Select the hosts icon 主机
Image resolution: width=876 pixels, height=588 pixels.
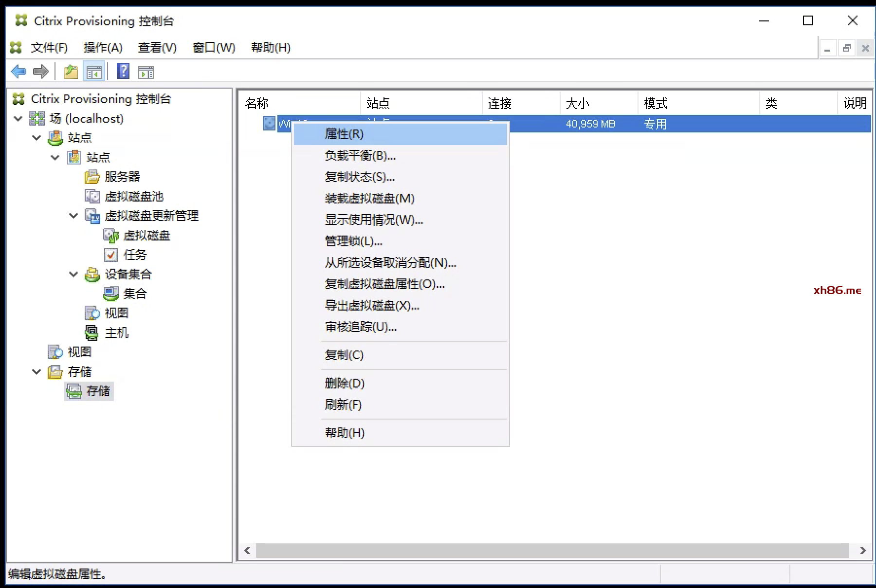coord(92,332)
